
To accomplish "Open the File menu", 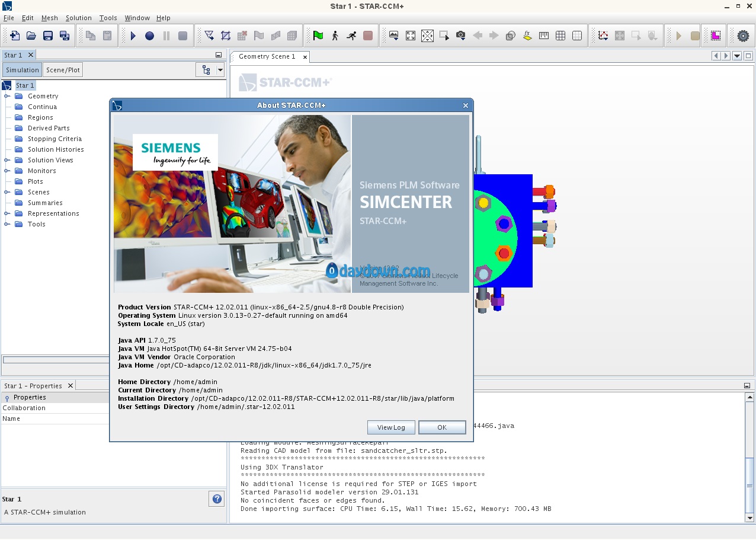I will tap(8, 18).
